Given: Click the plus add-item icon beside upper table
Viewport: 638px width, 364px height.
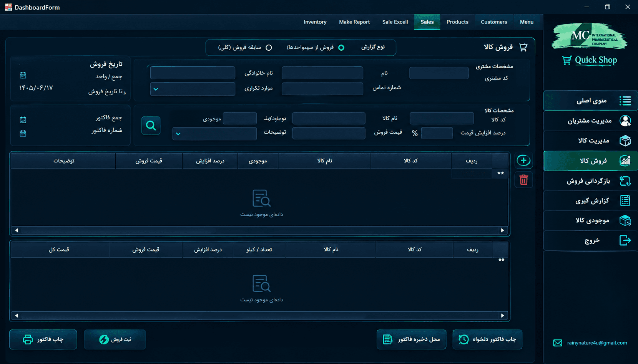Looking at the screenshot, I should (523, 160).
